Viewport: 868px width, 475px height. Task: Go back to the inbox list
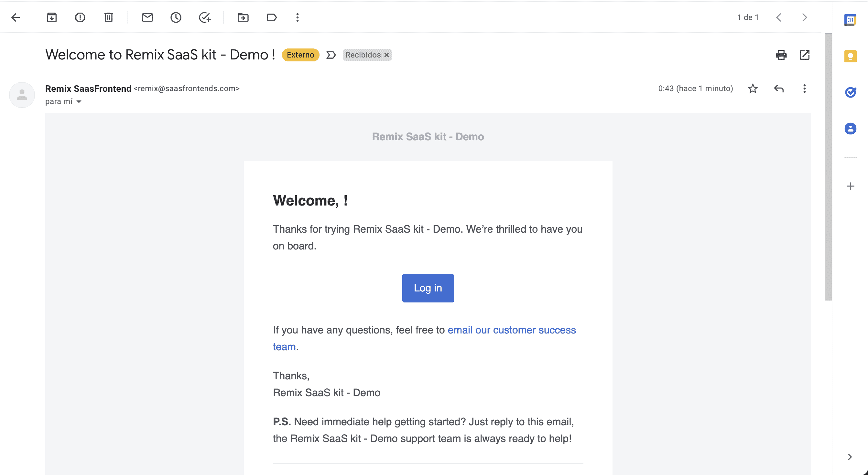pyautogui.click(x=16, y=17)
